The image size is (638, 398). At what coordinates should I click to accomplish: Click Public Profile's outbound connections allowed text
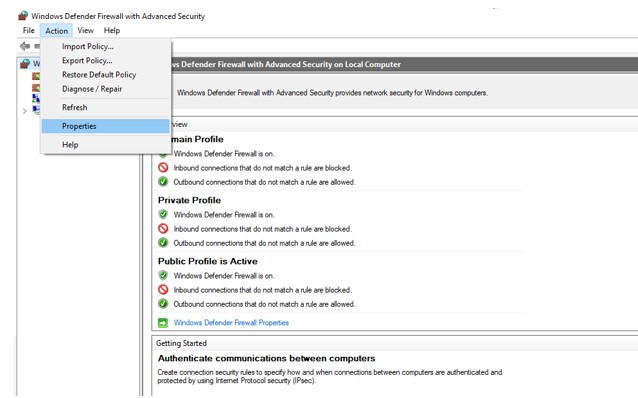264,304
